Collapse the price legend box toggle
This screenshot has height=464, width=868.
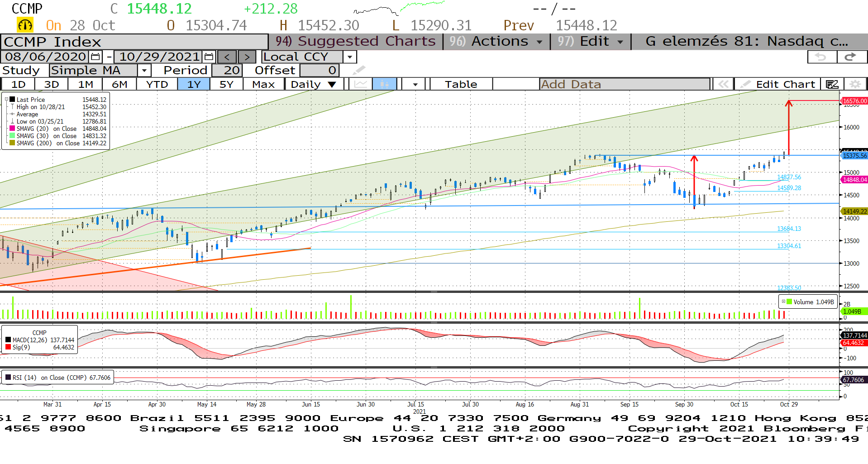pyautogui.click(x=6, y=99)
